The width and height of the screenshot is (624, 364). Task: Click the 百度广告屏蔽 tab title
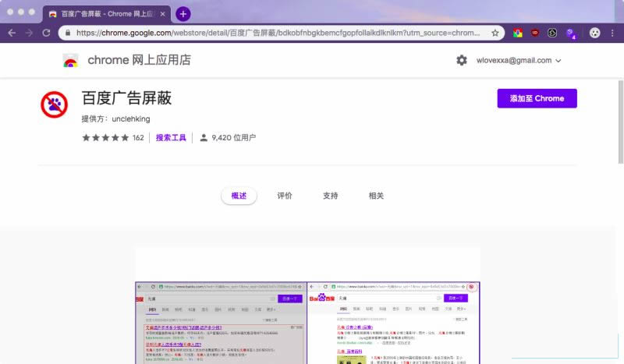coord(107,14)
